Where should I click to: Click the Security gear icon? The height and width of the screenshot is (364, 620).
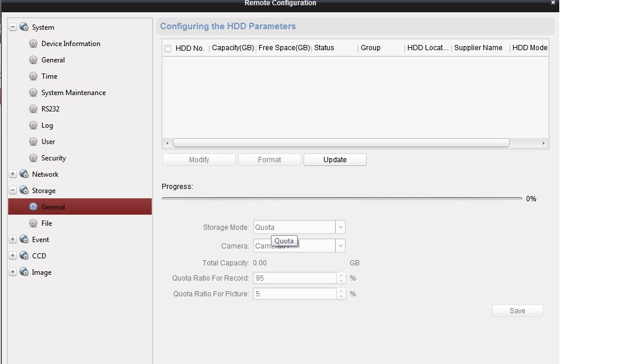pyautogui.click(x=33, y=158)
